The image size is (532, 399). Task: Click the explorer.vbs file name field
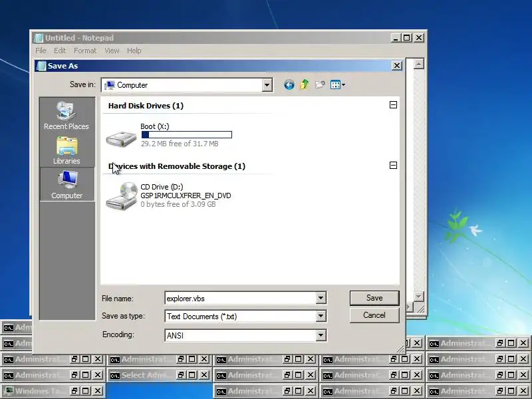point(240,299)
